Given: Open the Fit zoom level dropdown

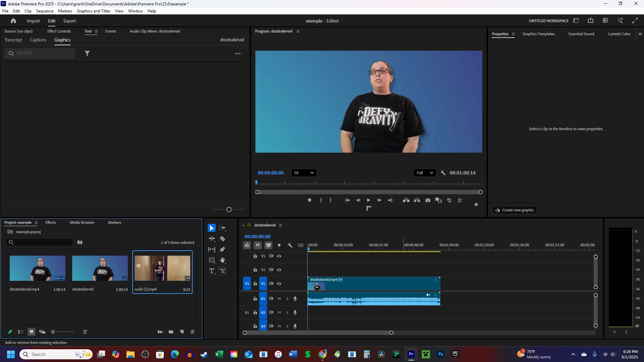Looking at the screenshot, I should pos(304,173).
